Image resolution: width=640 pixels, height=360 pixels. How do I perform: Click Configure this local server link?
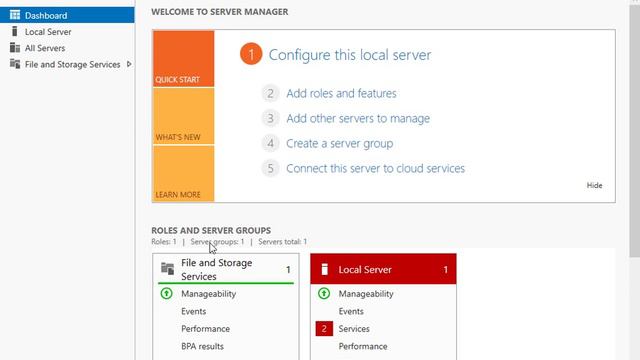tap(349, 55)
